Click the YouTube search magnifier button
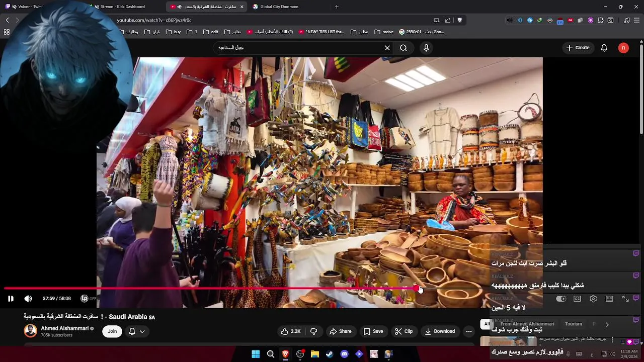 [x=404, y=48]
